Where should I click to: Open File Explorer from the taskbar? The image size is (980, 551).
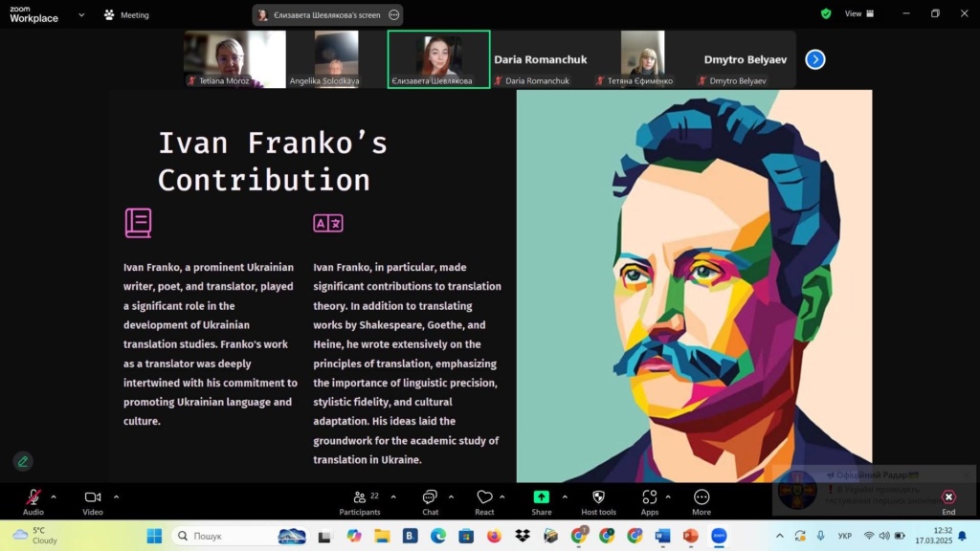[382, 536]
